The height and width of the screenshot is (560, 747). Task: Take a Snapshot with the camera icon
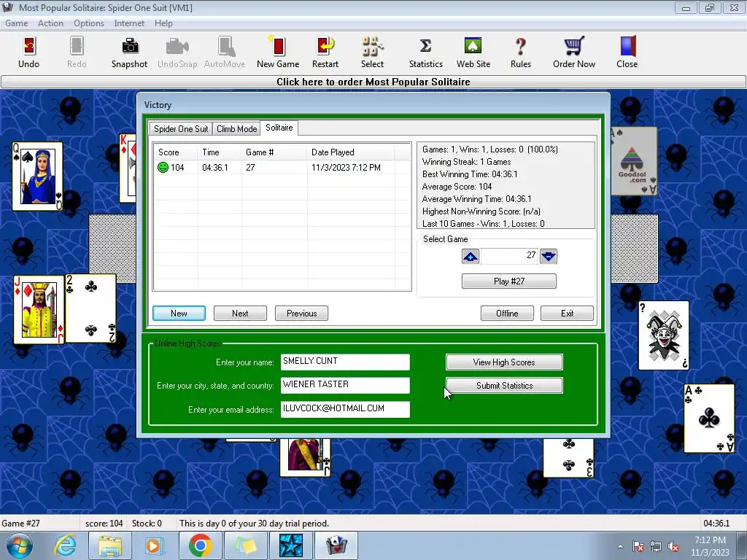(x=129, y=52)
